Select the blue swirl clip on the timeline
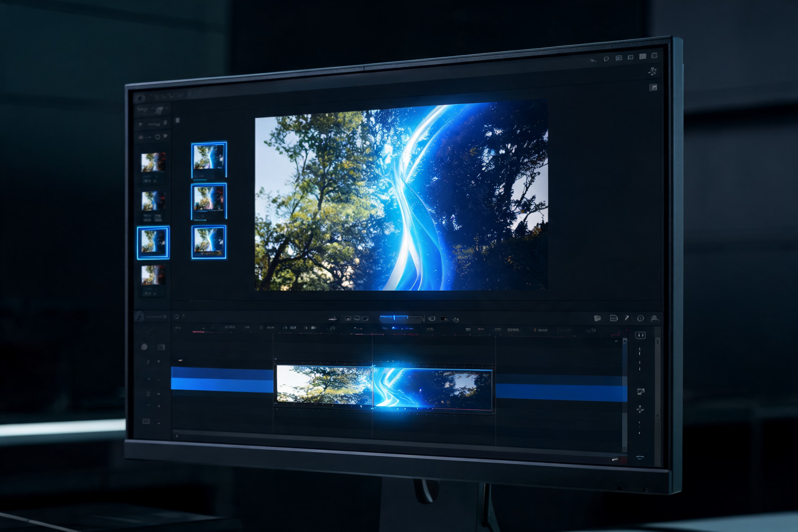Viewport: 798px width, 532px height. point(433,389)
